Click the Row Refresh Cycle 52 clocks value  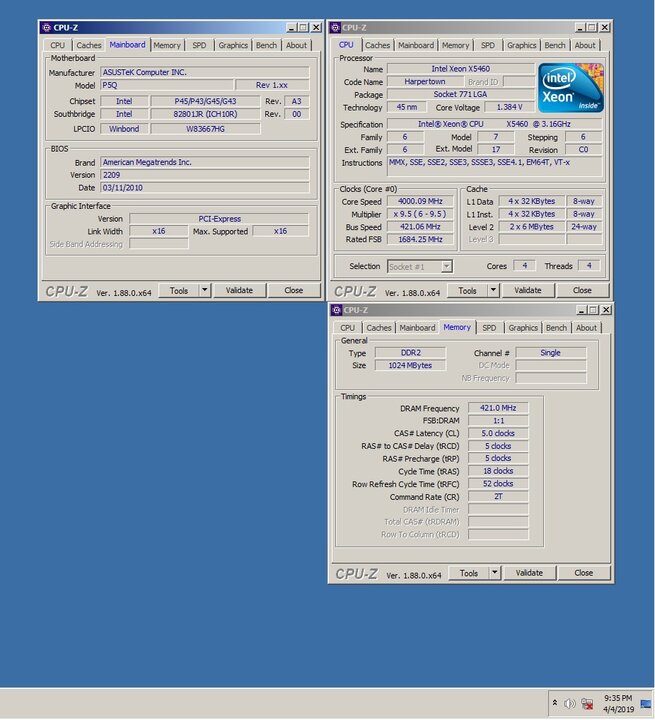pos(498,484)
